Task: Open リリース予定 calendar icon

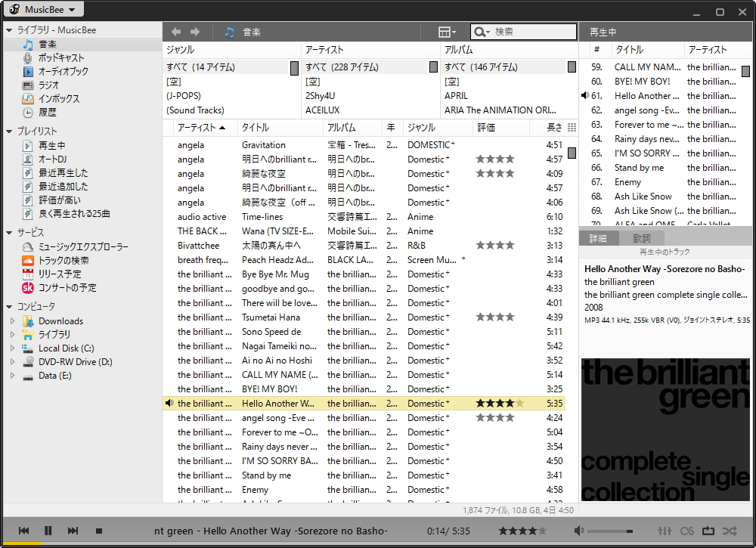Action: (x=28, y=274)
